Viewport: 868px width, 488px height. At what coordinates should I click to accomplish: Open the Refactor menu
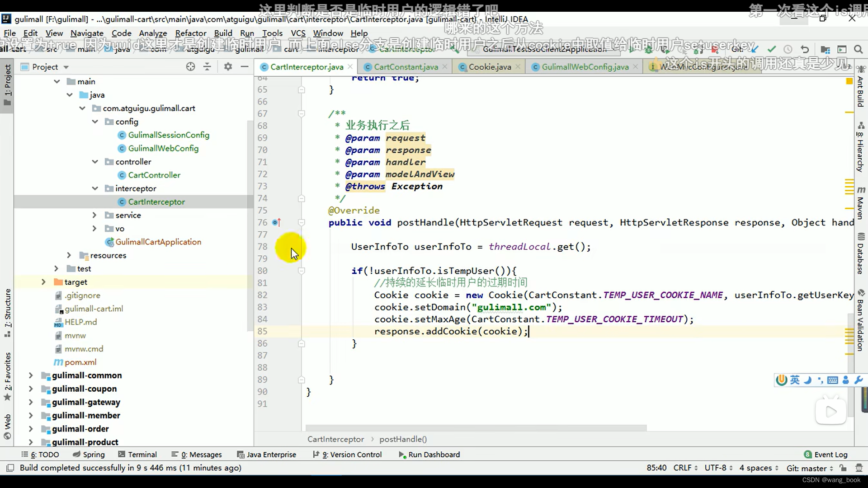tap(191, 33)
